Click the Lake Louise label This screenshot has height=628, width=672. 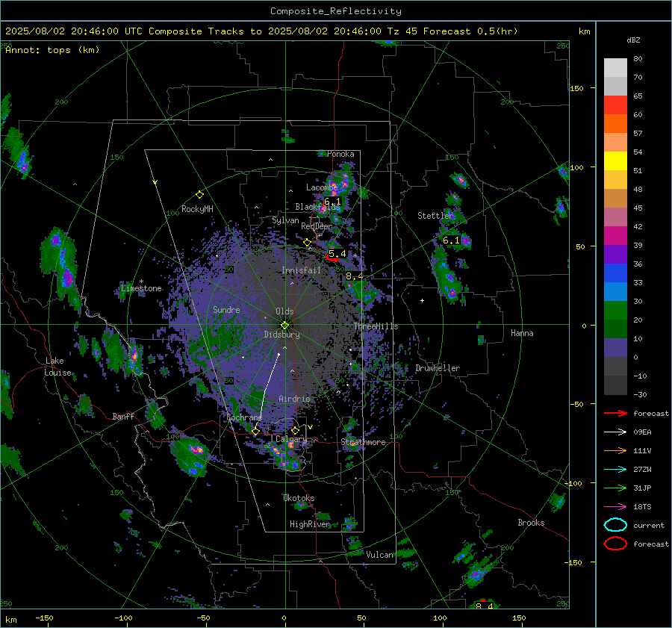coord(58,367)
